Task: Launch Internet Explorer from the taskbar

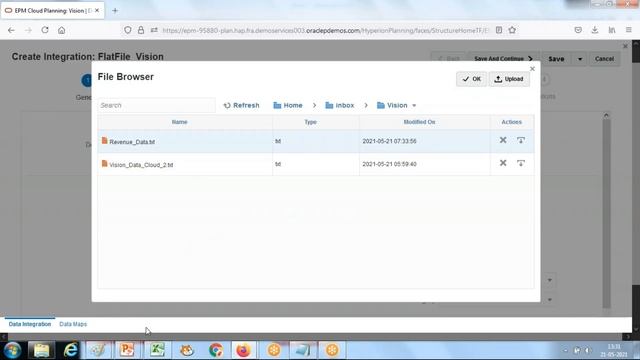Action: (71, 350)
